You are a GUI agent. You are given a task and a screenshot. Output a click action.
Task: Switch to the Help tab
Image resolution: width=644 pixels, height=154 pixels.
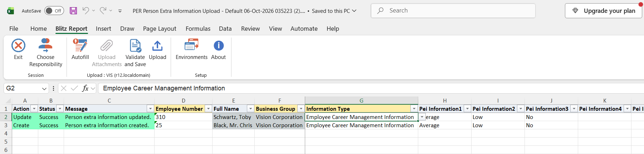coord(333,29)
